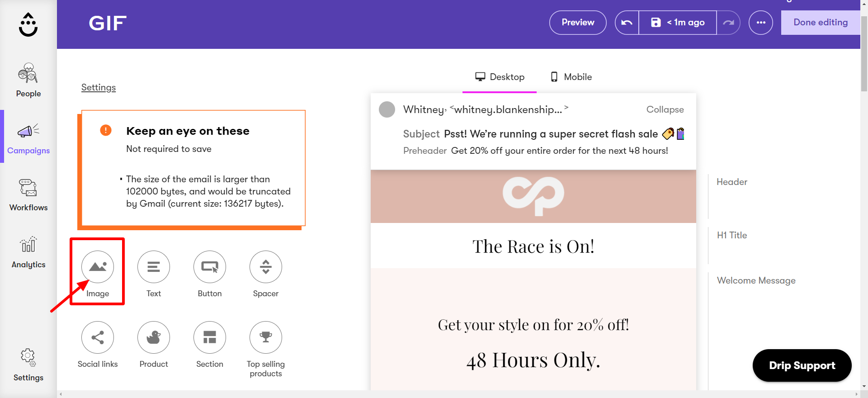Add the Top selling products block
The image size is (868, 398).
[265, 337]
